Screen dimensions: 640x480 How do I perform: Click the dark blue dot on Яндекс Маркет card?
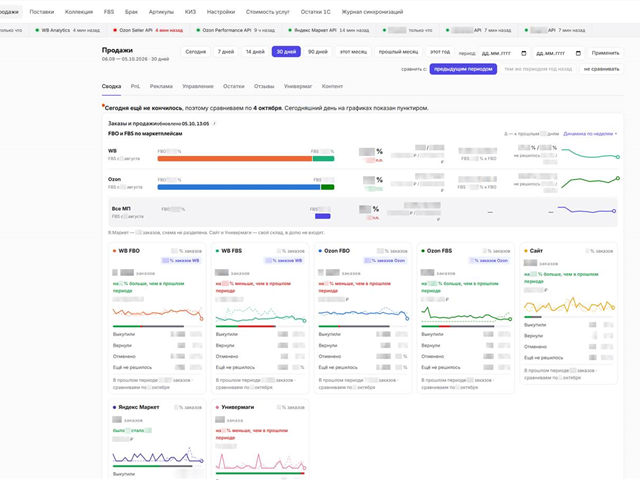point(114,407)
